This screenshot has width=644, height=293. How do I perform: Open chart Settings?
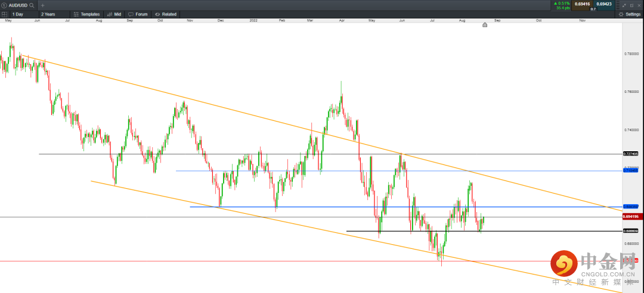click(630, 14)
